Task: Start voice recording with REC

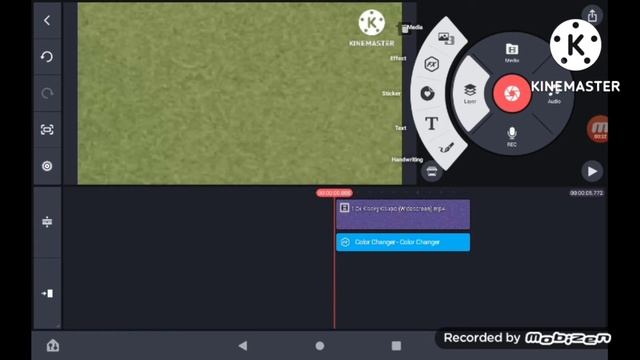Action: (x=512, y=136)
